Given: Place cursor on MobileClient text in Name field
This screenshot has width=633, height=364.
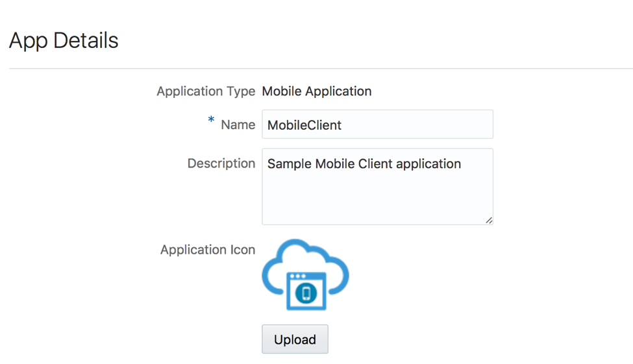Looking at the screenshot, I should click(304, 125).
